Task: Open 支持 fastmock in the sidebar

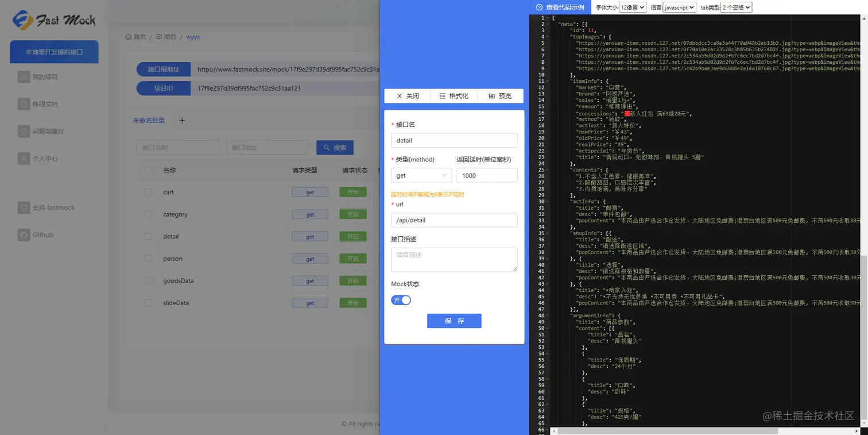Action: [x=53, y=207]
